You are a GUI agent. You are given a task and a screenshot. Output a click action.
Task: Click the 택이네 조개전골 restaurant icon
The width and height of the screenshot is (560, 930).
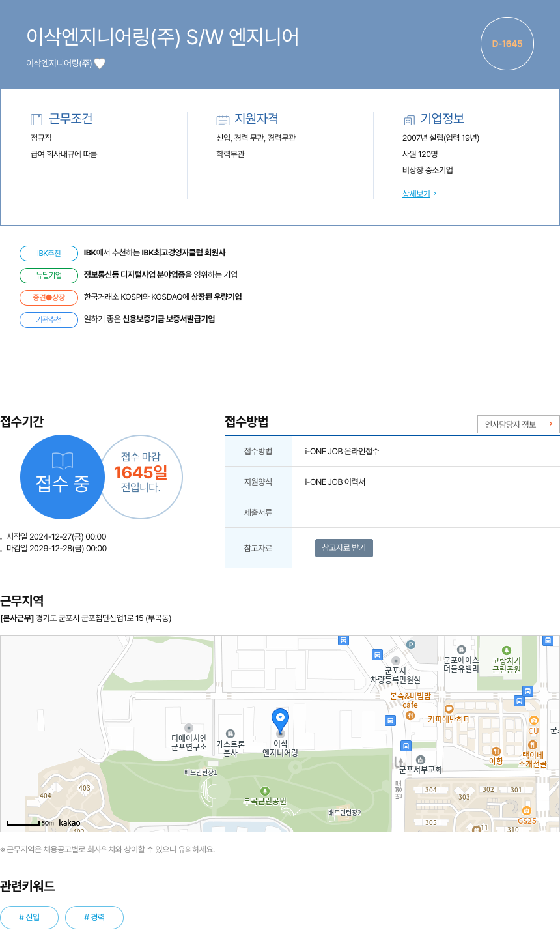click(533, 745)
